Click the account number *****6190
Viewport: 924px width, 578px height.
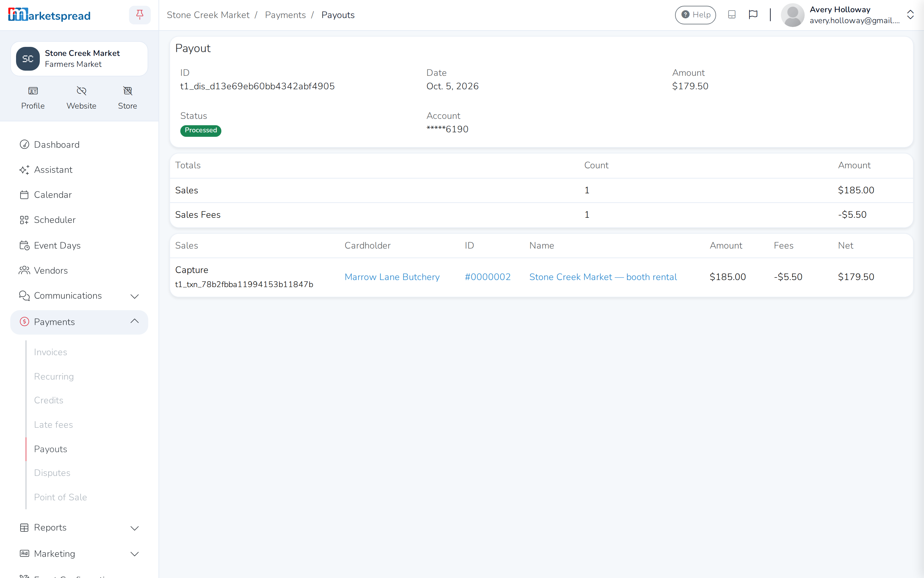(447, 129)
